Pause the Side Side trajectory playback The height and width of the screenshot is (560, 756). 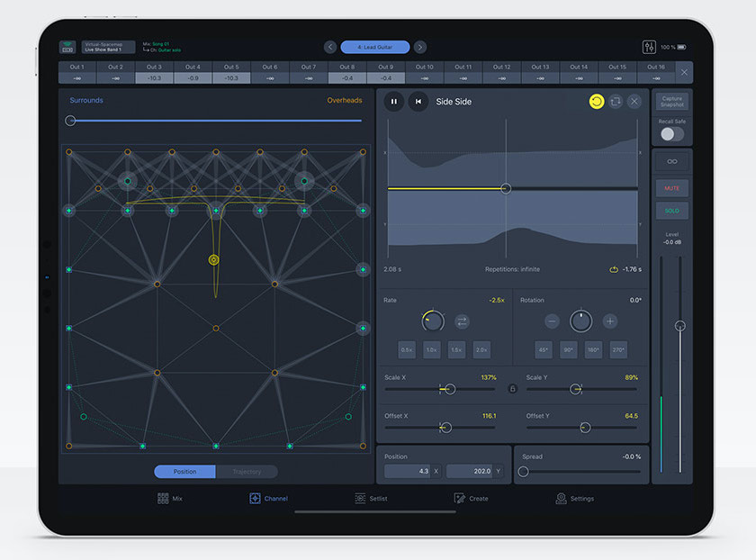coord(393,102)
